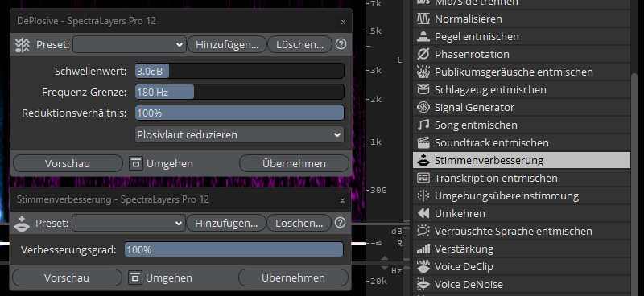
Task: Toggle Umgehen in the DePlosive dialog
Action: pyautogui.click(x=161, y=163)
